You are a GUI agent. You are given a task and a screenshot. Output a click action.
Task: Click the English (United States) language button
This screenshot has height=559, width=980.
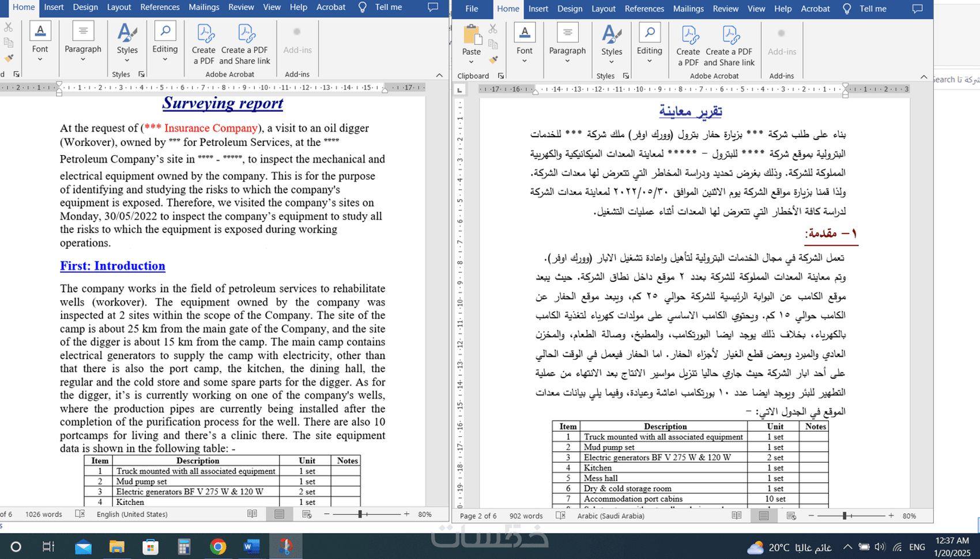(x=132, y=514)
